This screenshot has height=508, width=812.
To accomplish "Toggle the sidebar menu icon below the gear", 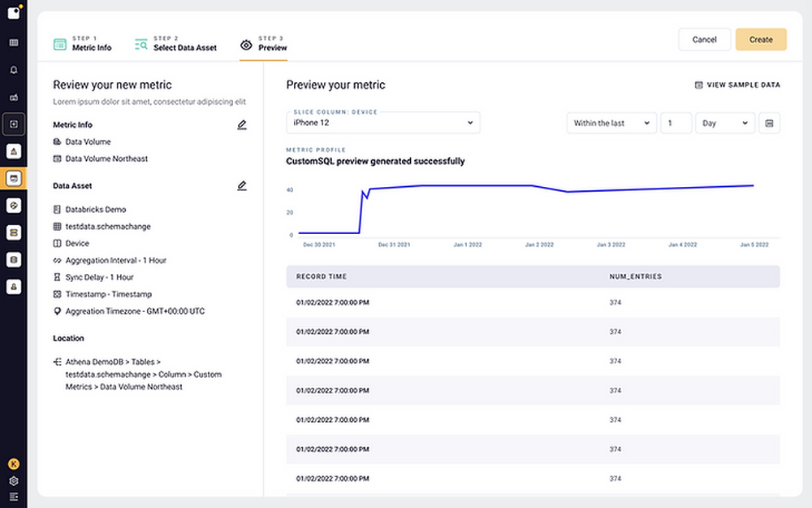I will 14,497.
